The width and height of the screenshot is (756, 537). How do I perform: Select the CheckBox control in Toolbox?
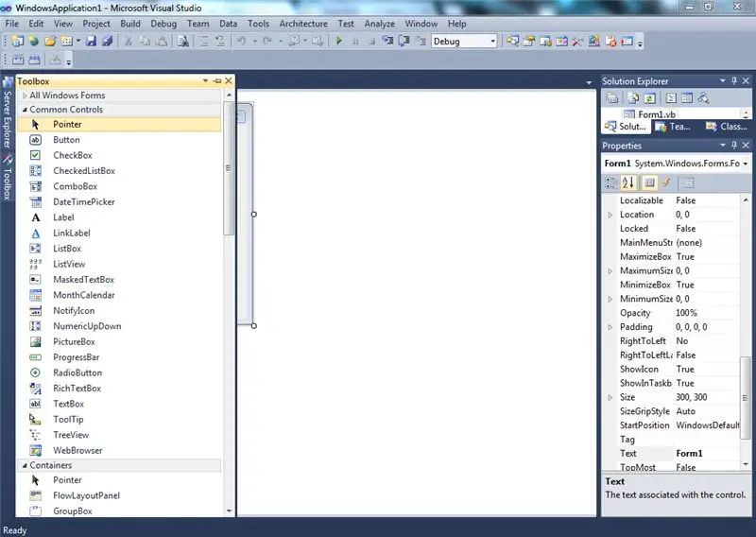coord(119,155)
